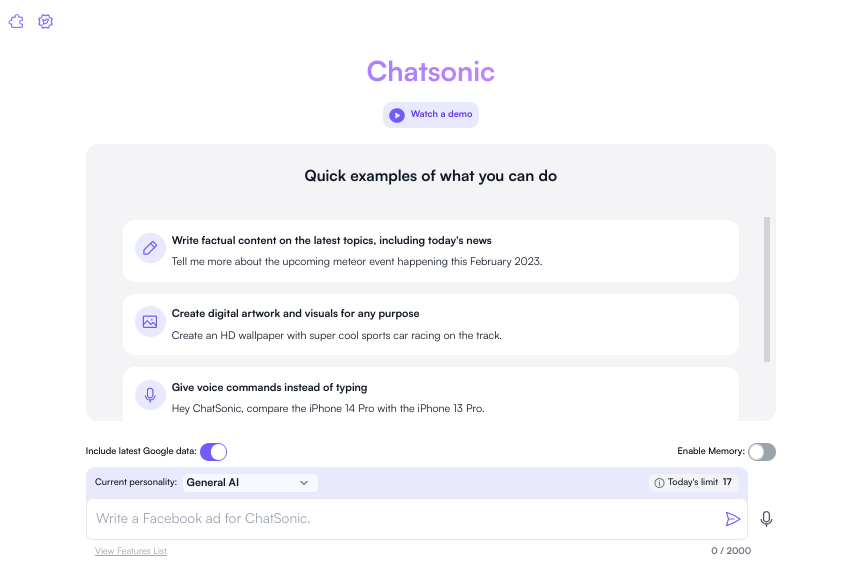The width and height of the screenshot is (865, 584).
Task: Disable the Include latest Google data toggle
Action: pos(213,451)
